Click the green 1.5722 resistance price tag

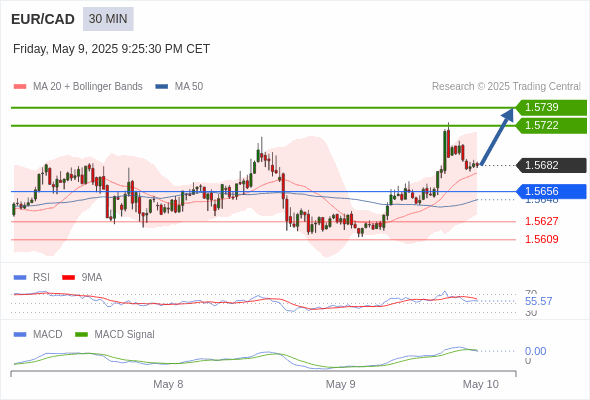tap(551, 125)
